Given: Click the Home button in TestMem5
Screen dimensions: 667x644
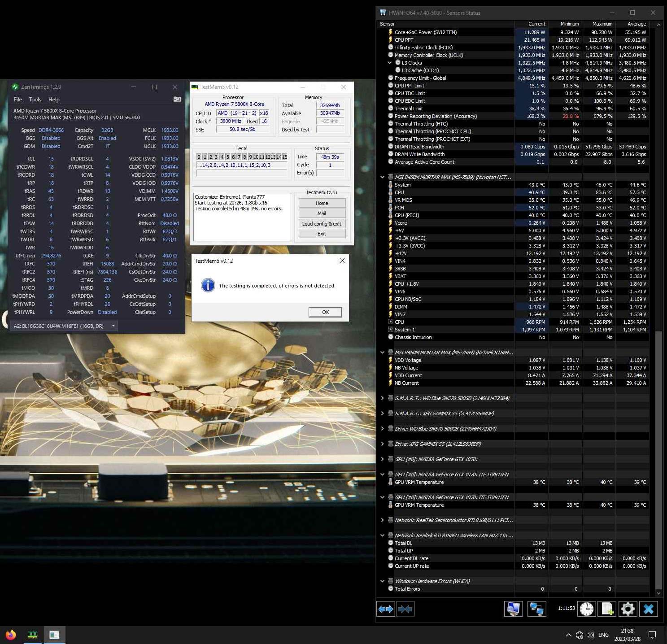Looking at the screenshot, I should click(x=322, y=203).
